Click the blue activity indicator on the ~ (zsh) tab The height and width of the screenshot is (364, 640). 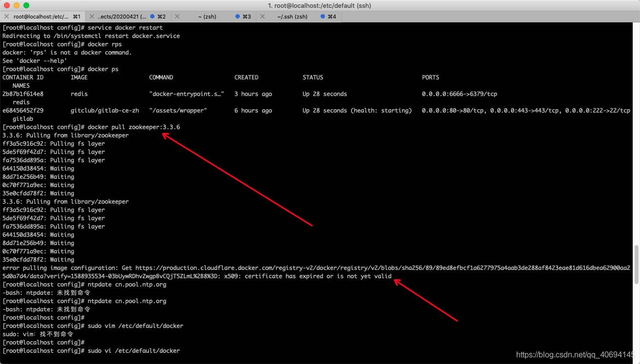(238, 16)
